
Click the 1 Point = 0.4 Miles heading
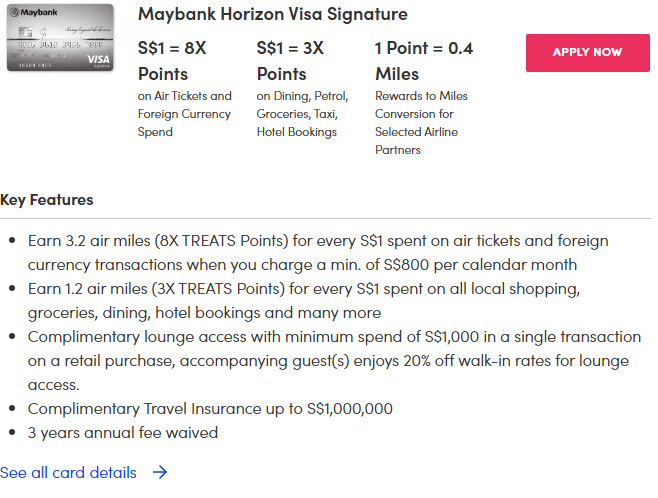[424, 60]
